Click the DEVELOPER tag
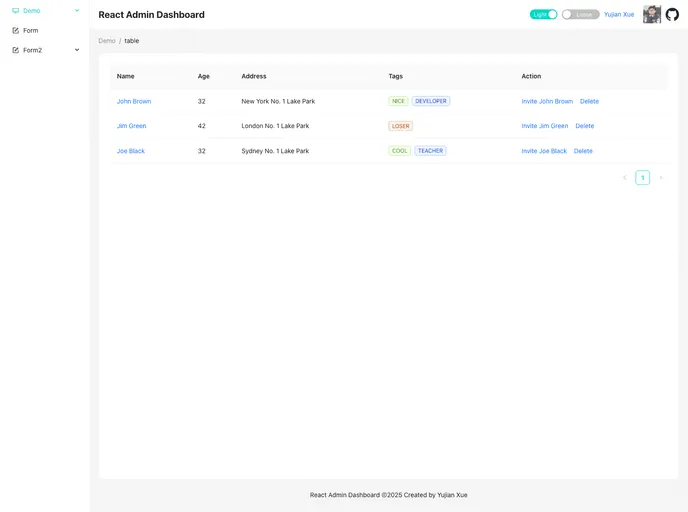This screenshot has height=512, width=688. point(430,101)
